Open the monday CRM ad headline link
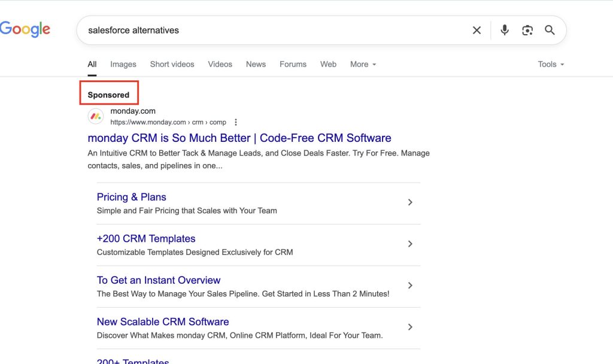Image resolution: width=613 pixels, height=364 pixels. (239, 138)
